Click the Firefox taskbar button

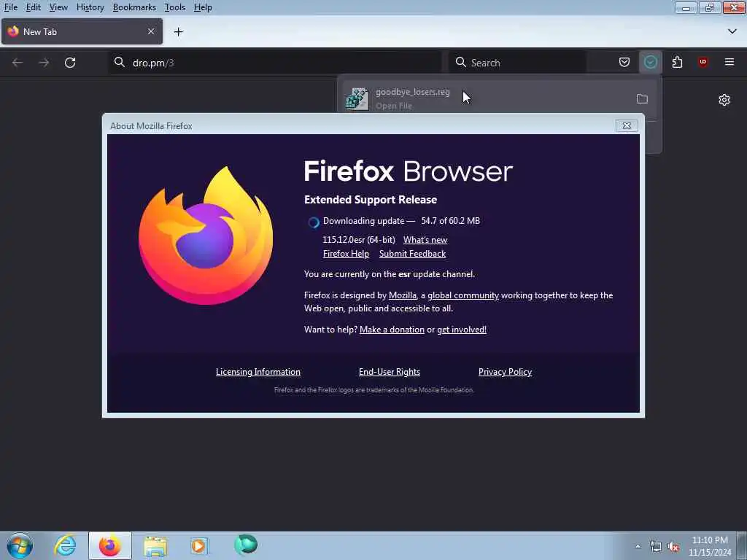109,545
